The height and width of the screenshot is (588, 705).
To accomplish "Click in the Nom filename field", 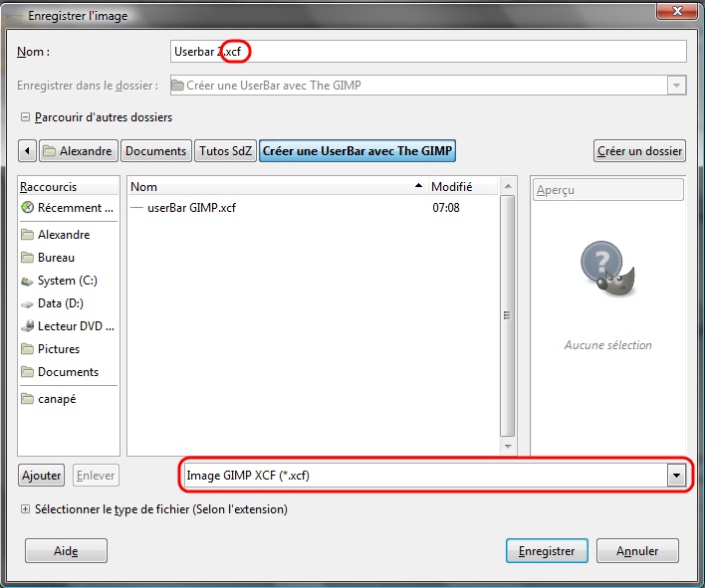I will pyautogui.click(x=428, y=52).
